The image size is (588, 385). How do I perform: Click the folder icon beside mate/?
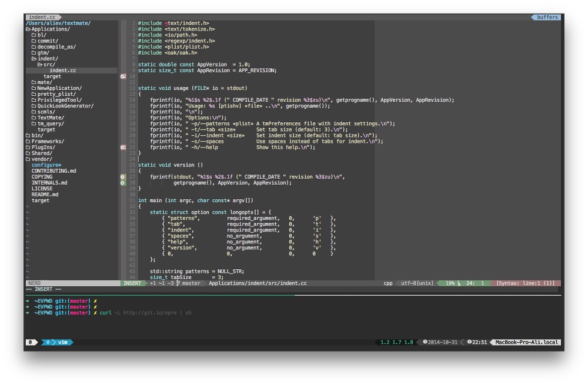coord(34,82)
